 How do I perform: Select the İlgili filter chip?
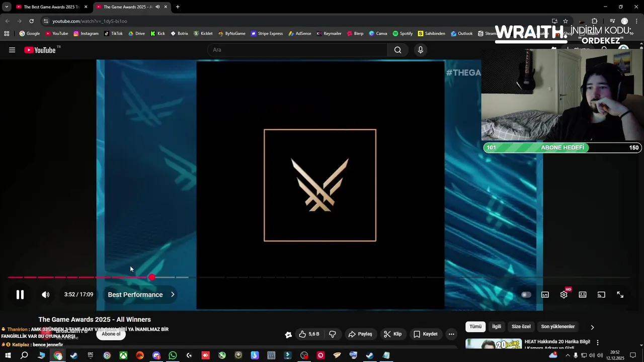(x=497, y=327)
